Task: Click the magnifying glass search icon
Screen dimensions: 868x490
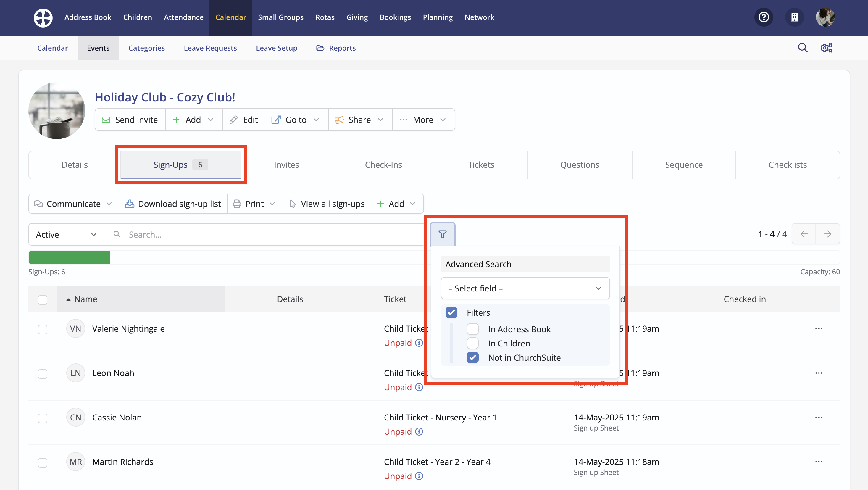Action: pos(803,48)
